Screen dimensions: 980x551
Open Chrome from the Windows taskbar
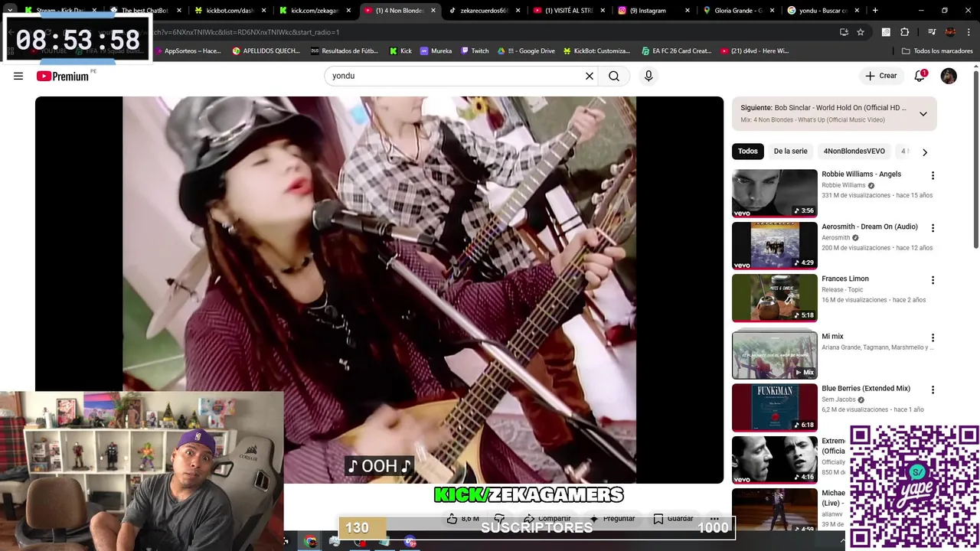click(x=310, y=542)
